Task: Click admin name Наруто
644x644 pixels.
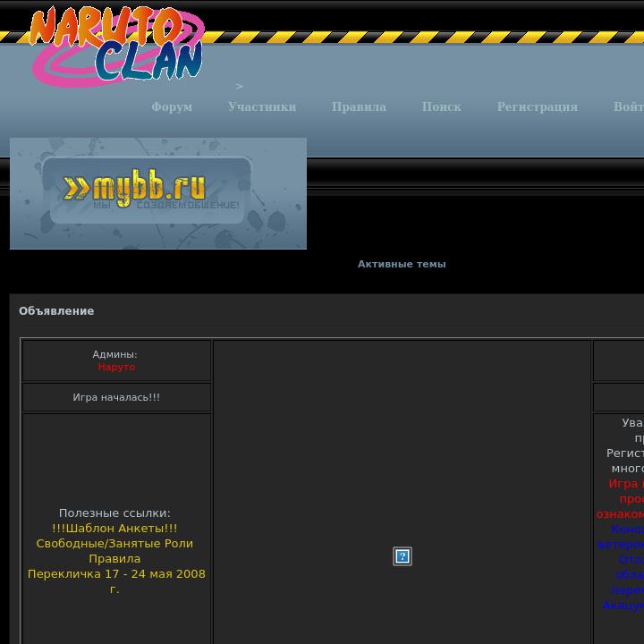Action: (x=116, y=368)
